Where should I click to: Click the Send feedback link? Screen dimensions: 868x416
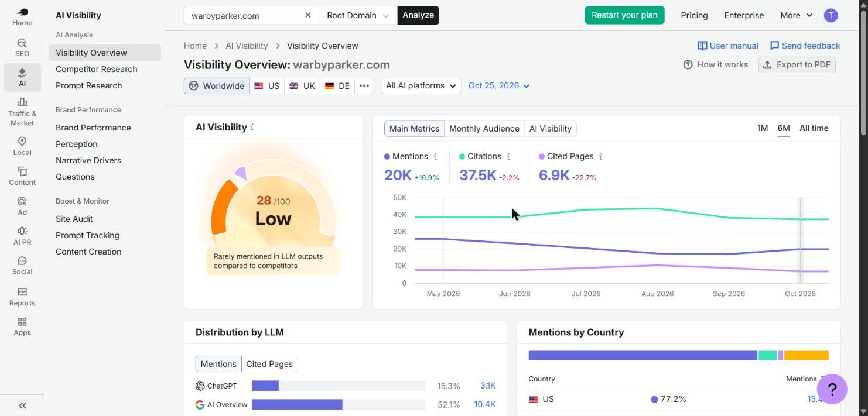805,46
